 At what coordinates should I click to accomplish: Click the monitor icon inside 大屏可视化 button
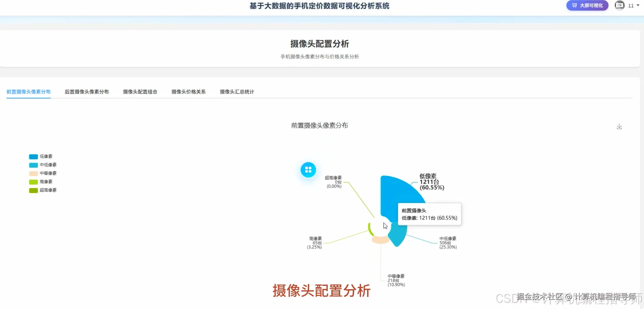574,5
